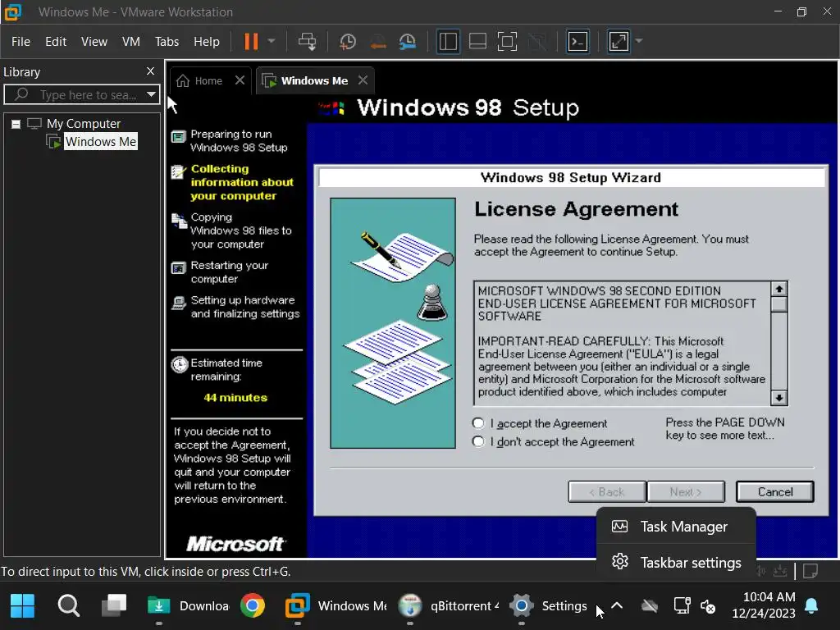
Task: Open the Task View icon
Action: (x=114, y=605)
